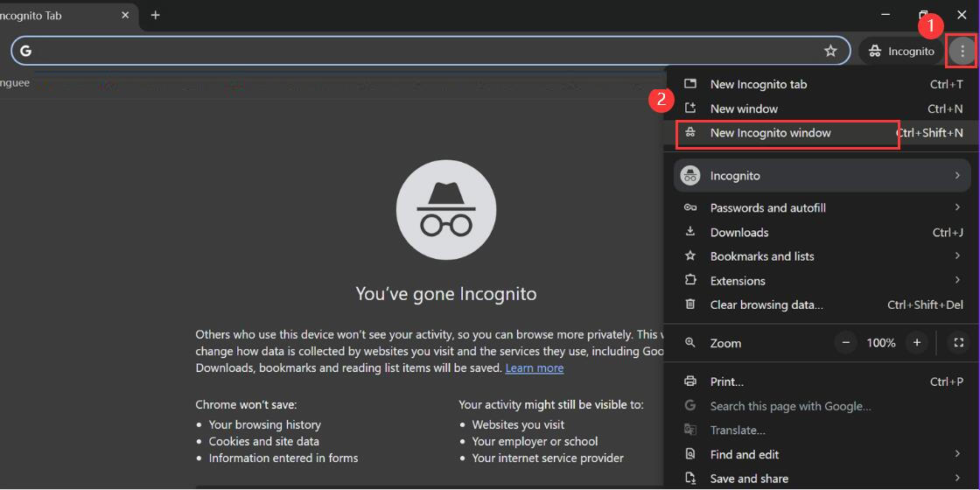Click 'Your employer or school' text
This screenshot has width=980, height=490.
tap(535, 441)
